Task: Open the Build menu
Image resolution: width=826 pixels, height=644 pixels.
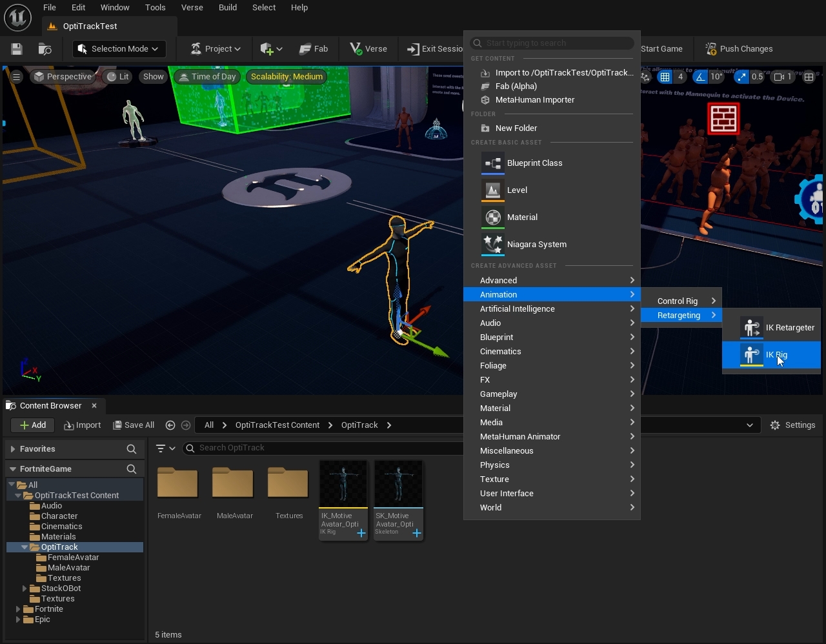Action: [x=228, y=8]
